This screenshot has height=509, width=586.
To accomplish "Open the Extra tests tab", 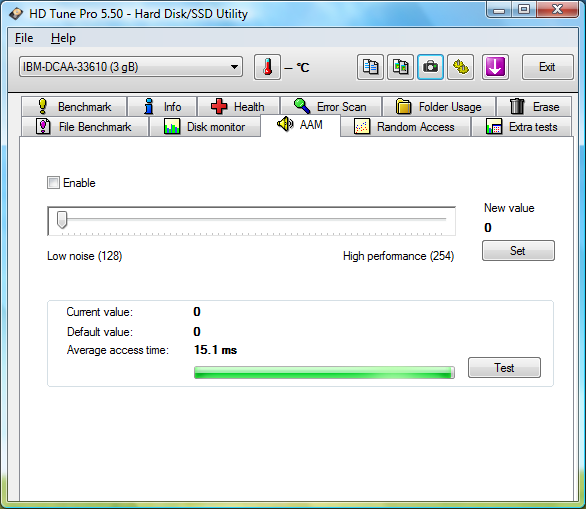I will pos(522,127).
